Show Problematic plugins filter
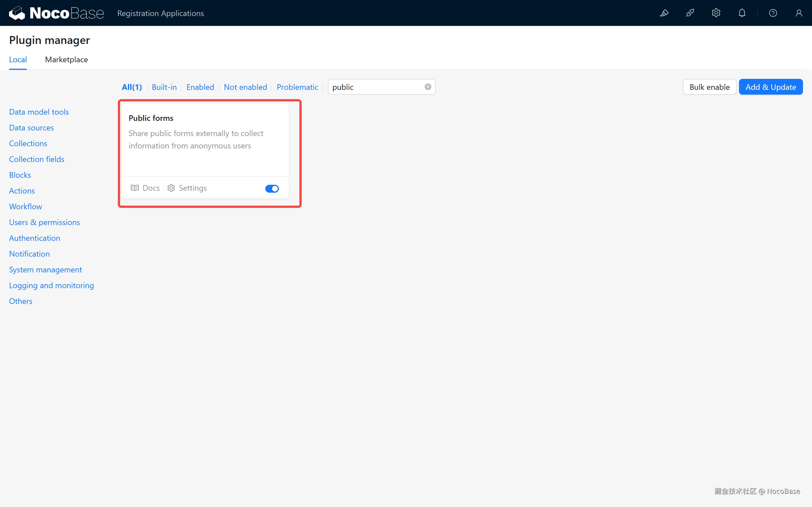Image resolution: width=812 pixels, height=507 pixels. point(297,87)
